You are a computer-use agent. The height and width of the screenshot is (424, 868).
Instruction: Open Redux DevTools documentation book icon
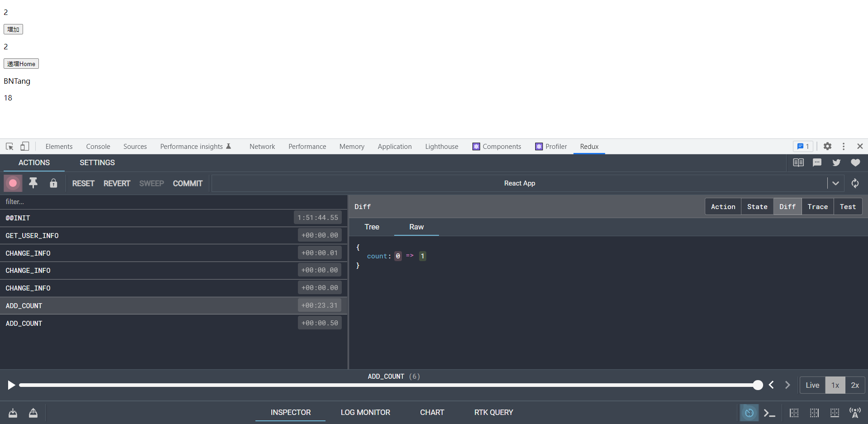tap(798, 162)
